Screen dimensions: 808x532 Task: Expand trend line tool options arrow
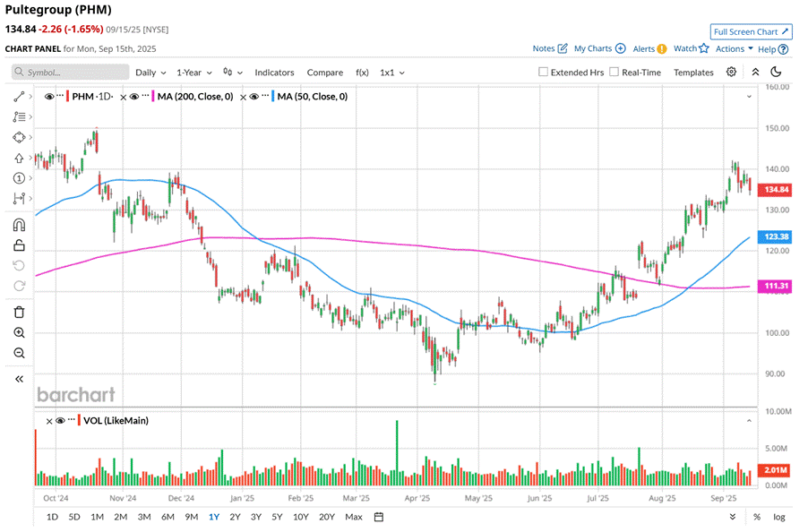click(x=31, y=97)
